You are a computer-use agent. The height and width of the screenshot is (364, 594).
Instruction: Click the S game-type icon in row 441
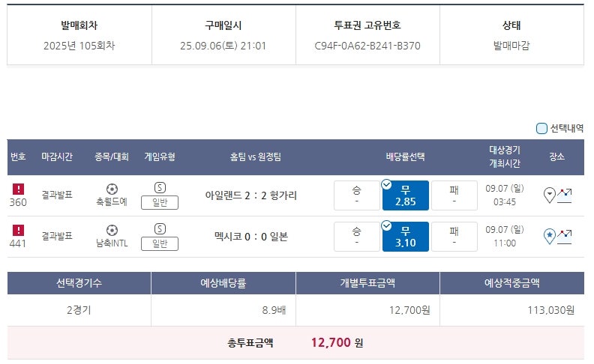click(x=160, y=228)
